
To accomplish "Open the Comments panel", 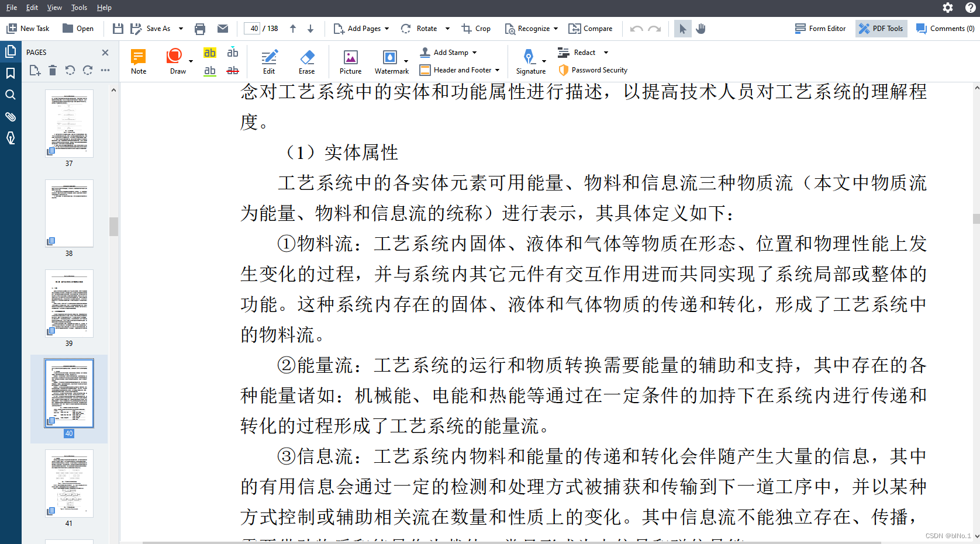I will click(945, 28).
